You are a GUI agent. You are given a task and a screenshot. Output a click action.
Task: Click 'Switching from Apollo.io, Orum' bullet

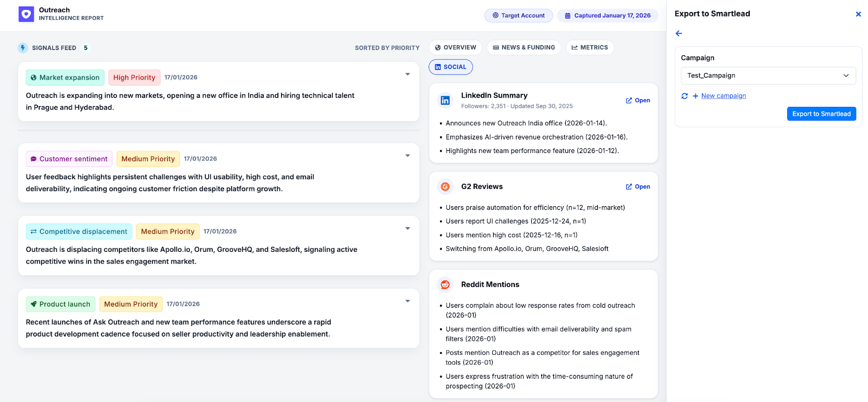pyautogui.click(x=527, y=249)
